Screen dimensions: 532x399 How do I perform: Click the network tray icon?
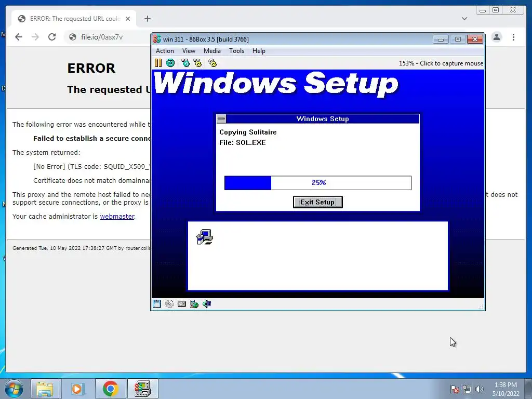[x=467, y=389]
